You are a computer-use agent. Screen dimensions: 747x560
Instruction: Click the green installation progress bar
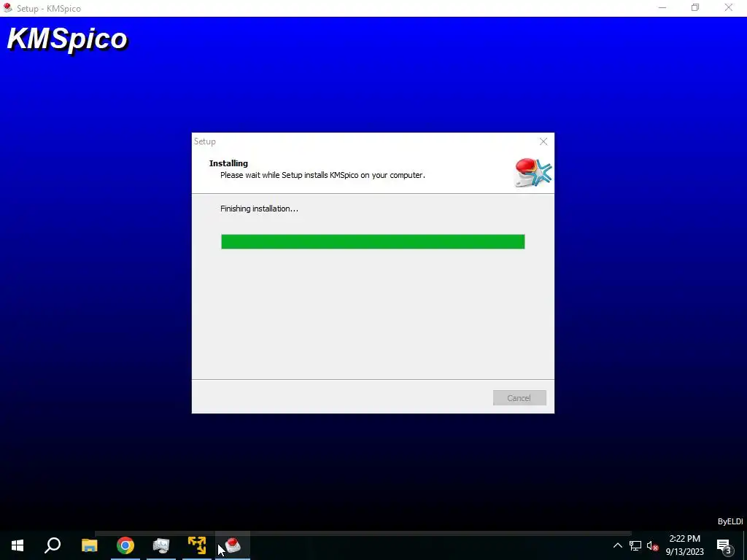373,241
